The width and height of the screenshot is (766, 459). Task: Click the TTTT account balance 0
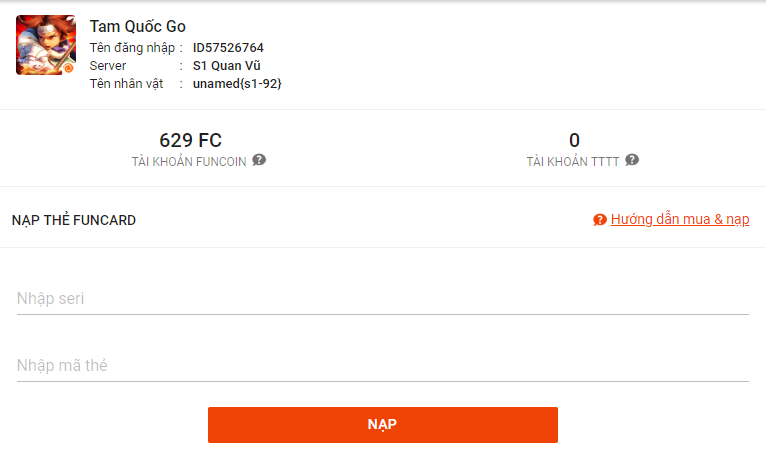[x=574, y=141]
